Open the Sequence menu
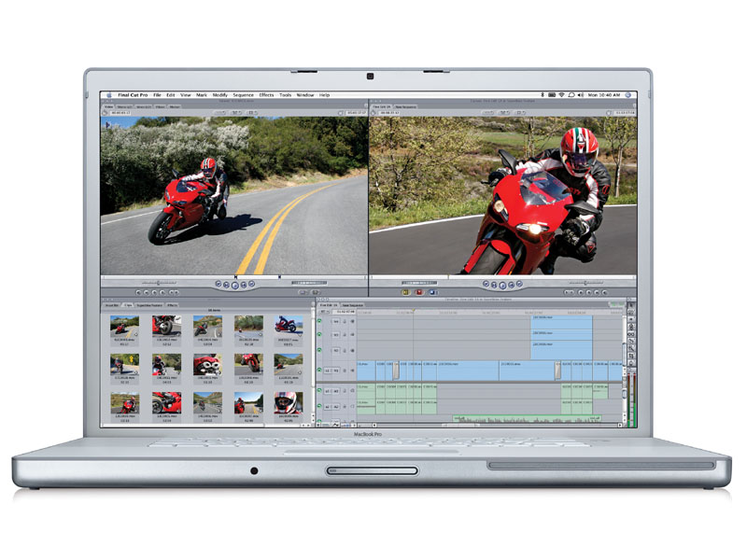747x560 pixels. (x=244, y=95)
